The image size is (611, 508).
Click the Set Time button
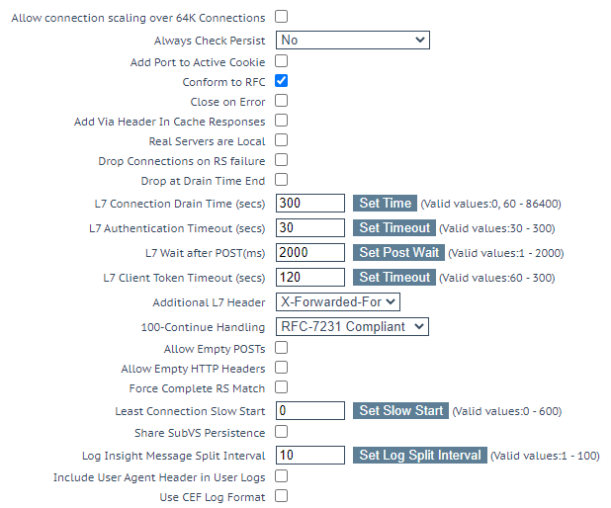[385, 203]
